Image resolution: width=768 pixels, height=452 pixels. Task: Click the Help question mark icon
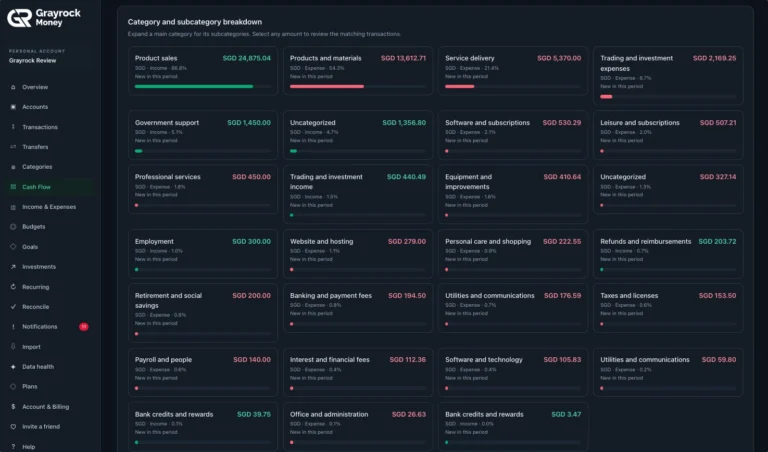[x=13, y=447]
